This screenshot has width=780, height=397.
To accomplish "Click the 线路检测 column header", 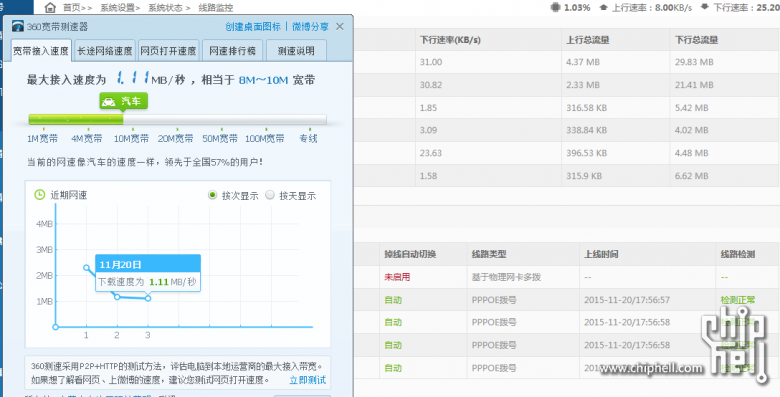I will pyautogui.click(x=738, y=254).
